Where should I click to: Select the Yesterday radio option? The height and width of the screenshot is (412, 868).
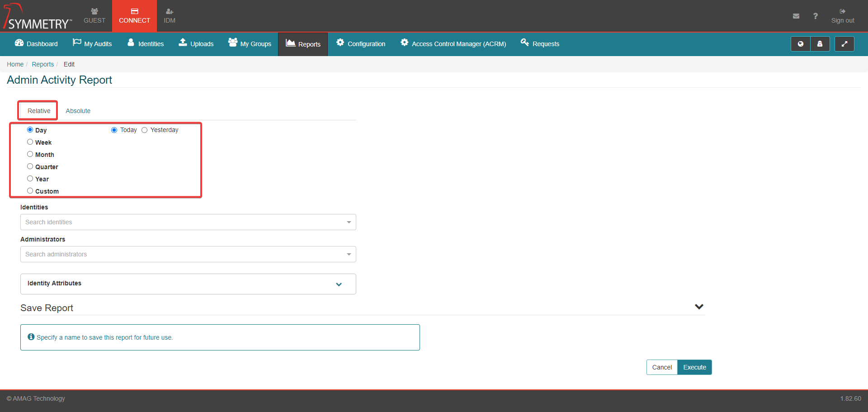[x=144, y=130]
